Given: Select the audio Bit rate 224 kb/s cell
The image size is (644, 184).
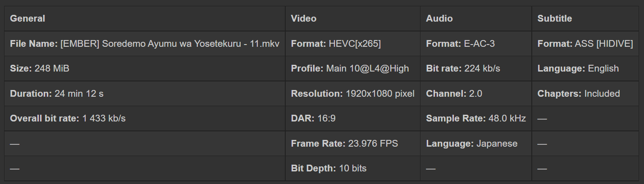Looking at the screenshot, I should tap(463, 68).
